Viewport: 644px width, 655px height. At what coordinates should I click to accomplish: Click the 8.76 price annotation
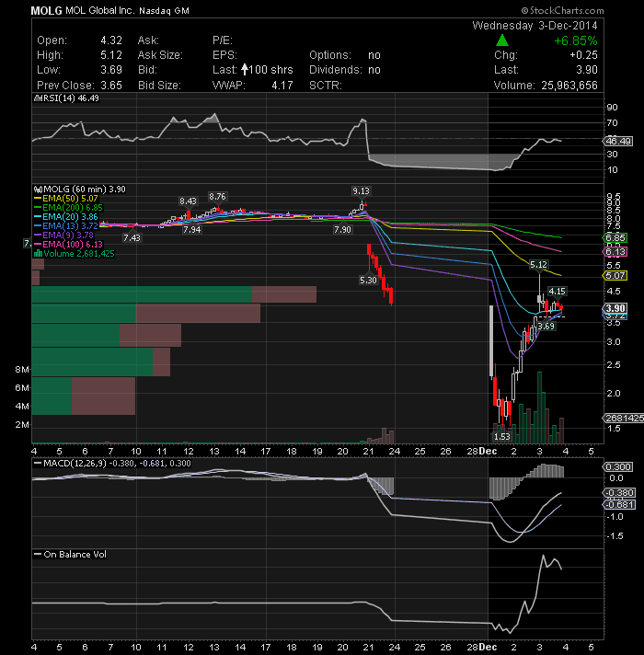tap(217, 196)
